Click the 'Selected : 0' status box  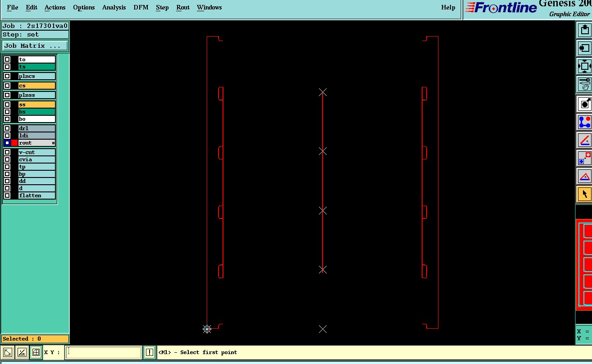[35, 339]
